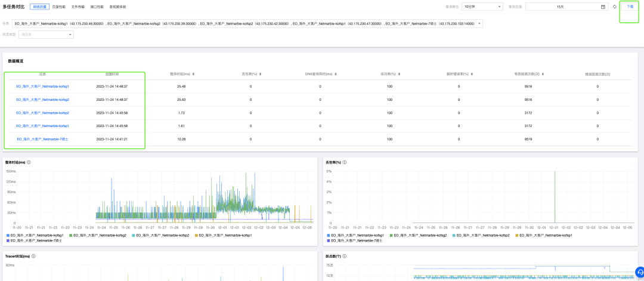This screenshot has height=281, width=644.
Task: Toggle kofsp1 legend in 整体时延 chart
Action: [223, 236]
